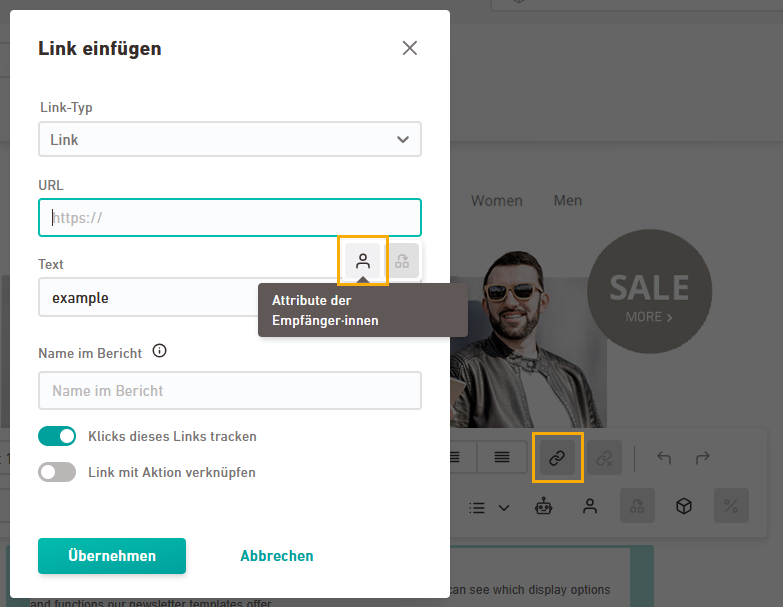The width and height of the screenshot is (783, 607).
Task: Open the Link-Typ dropdown
Action: point(230,140)
